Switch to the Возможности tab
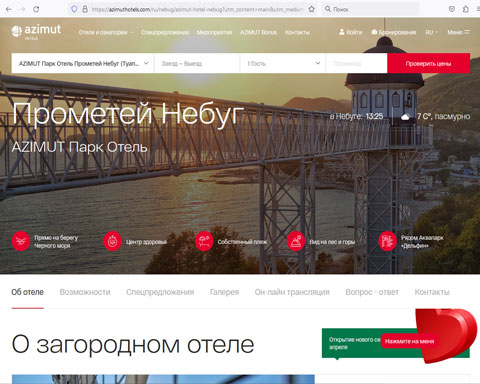This screenshot has height=384, width=480. [x=85, y=292]
